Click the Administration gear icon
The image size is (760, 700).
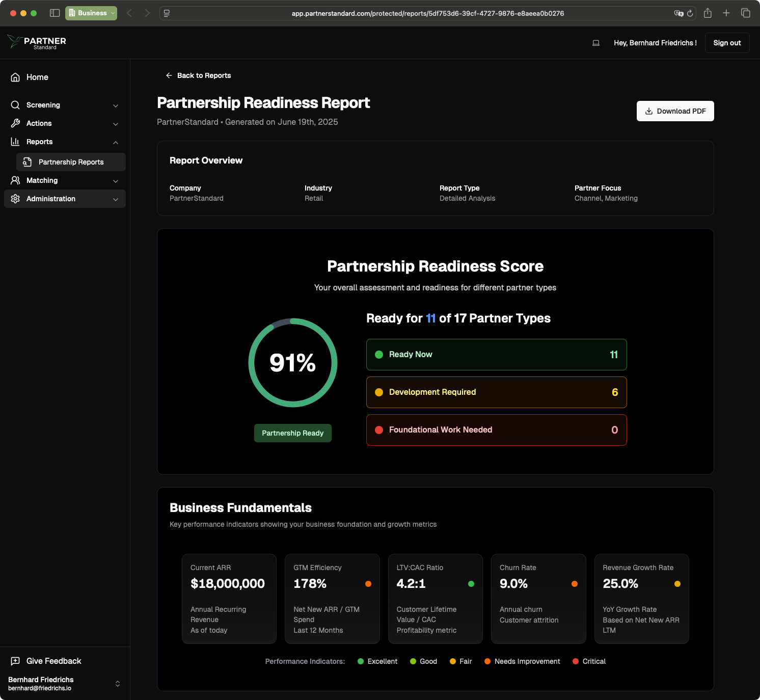pos(15,199)
